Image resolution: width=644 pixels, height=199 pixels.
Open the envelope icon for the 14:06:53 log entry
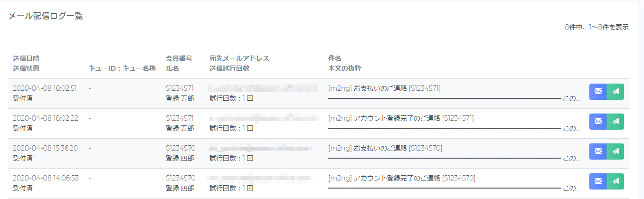point(598,181)
